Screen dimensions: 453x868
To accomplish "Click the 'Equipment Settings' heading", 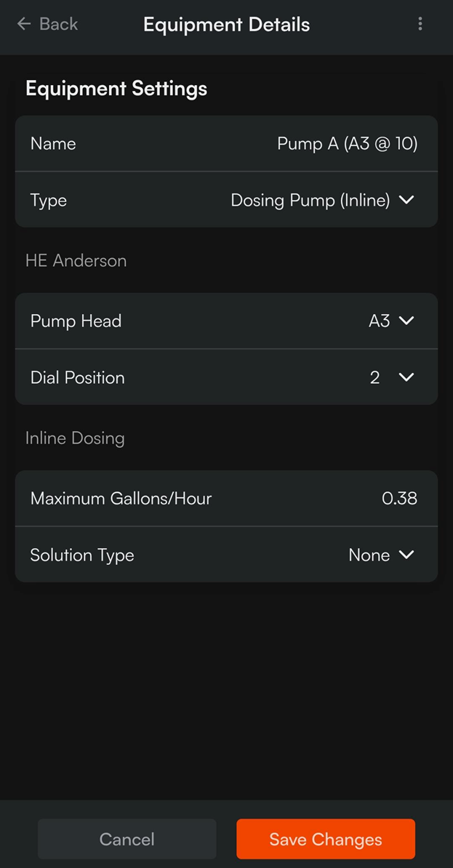I will point(116,89).
